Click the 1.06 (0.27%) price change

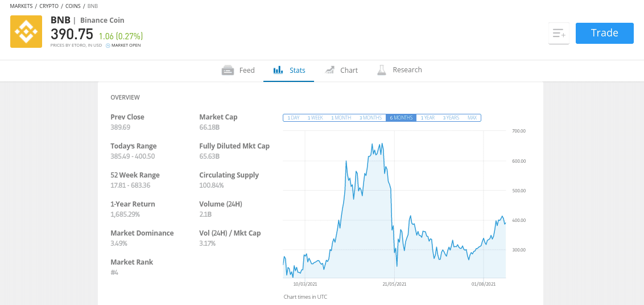[121, 36]
